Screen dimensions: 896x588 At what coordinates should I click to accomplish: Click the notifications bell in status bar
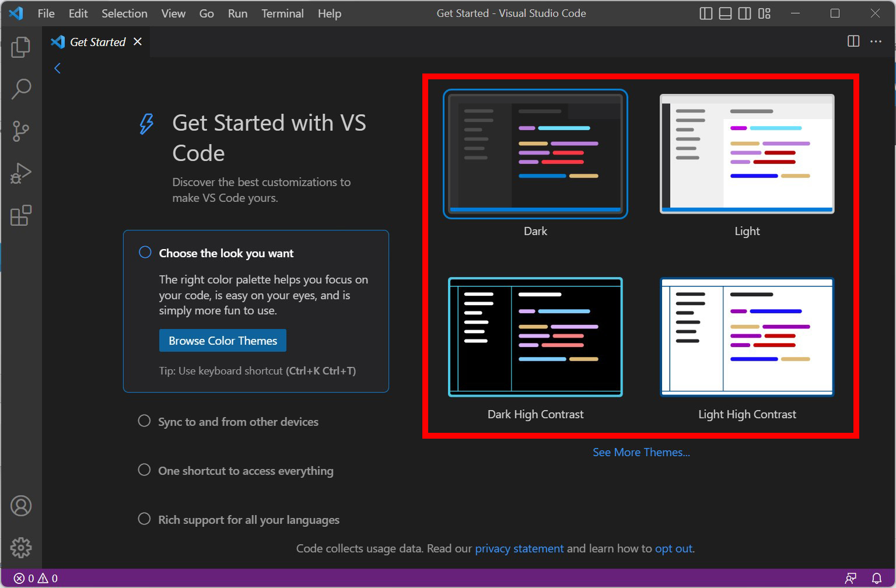[877, 577]
